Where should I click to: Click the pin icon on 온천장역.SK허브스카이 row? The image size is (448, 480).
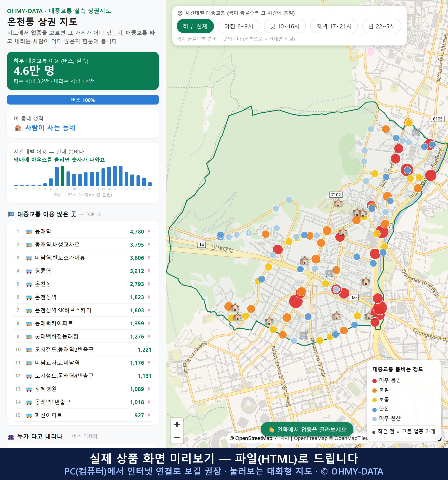click(149, 310)
